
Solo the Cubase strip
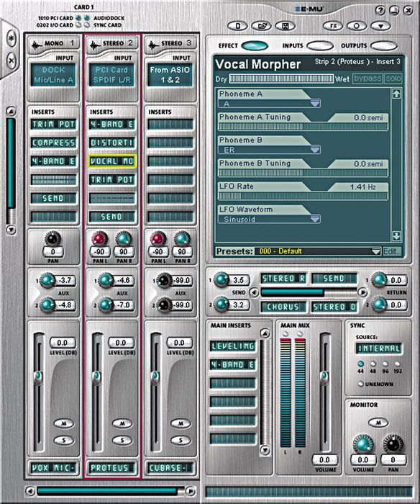click(181, 440)
